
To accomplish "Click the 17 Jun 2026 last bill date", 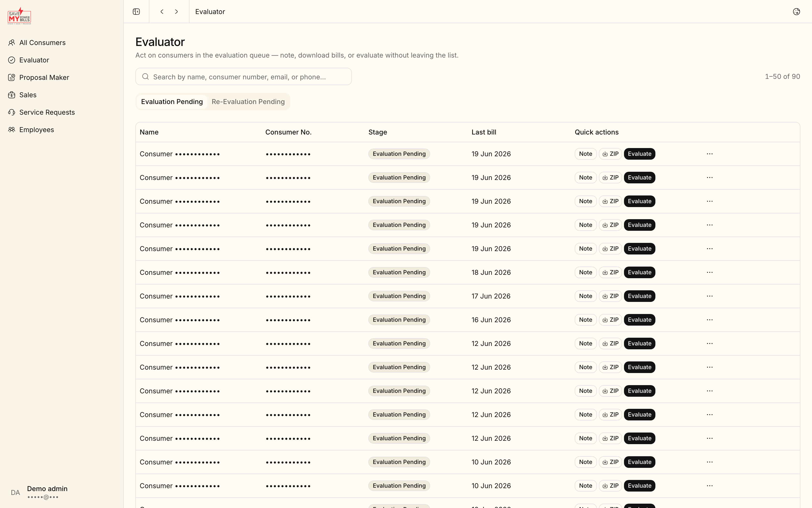I will click(491, 296).
